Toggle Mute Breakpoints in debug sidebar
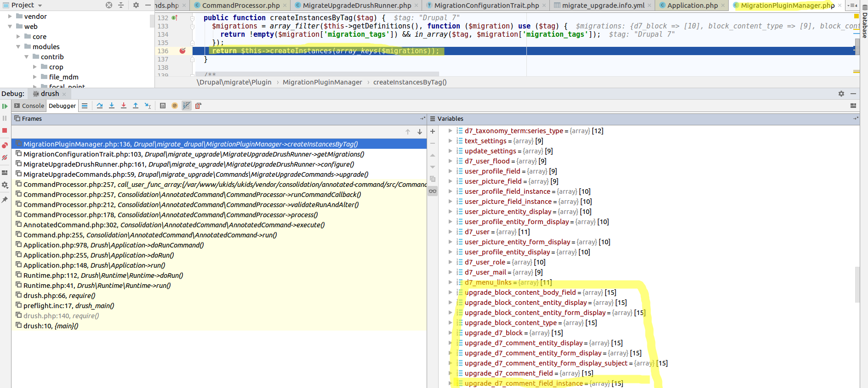The height and width of the screenshot is (388, 868). pos(5,157)
